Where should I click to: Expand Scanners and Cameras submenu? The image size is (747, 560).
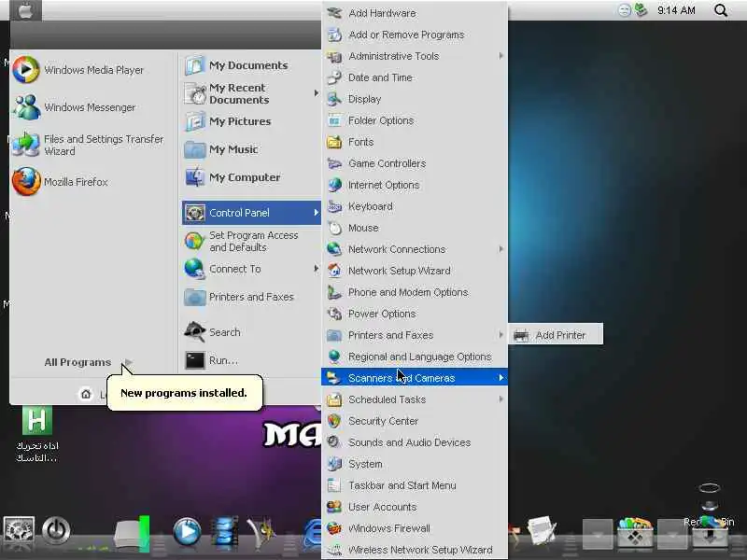pos(415,378)
